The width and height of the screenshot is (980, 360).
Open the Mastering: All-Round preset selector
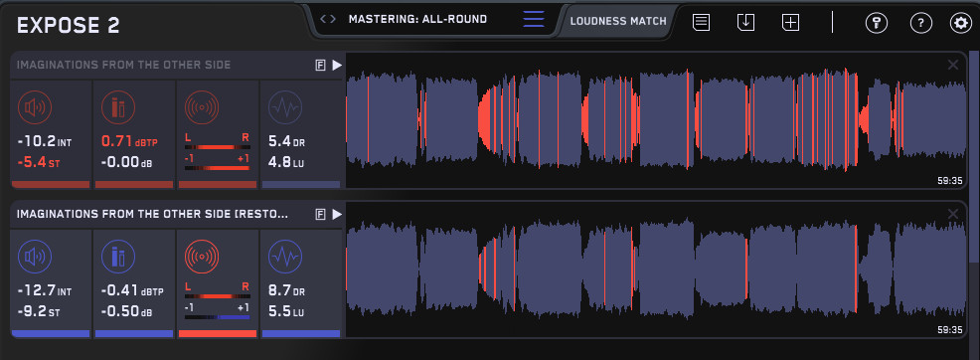[x=417, y=19]
